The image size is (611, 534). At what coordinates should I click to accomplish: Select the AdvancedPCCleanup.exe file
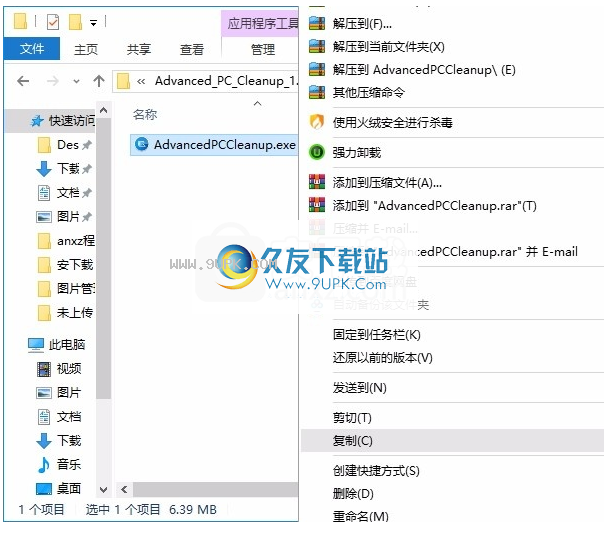(214, 145)
